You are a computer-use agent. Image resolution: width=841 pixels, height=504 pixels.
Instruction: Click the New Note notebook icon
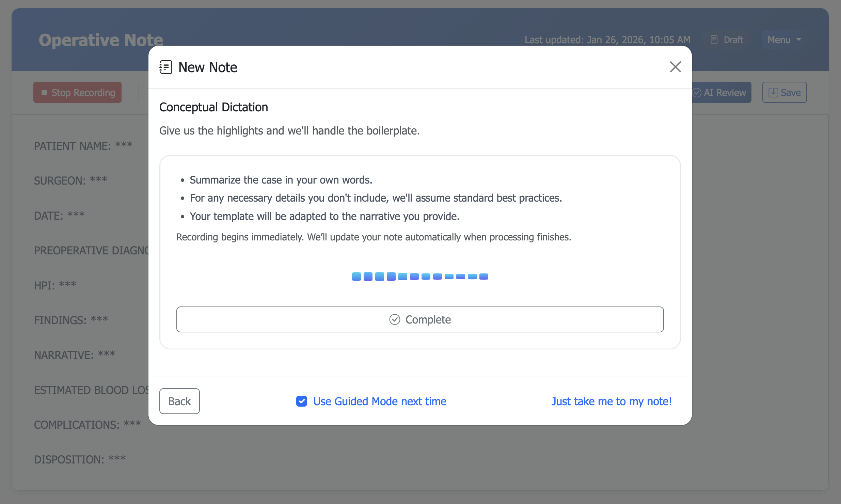pos(166,67)
